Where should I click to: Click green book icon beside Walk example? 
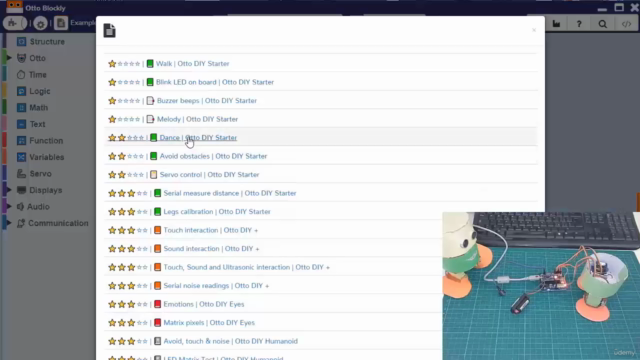[150, 64]
